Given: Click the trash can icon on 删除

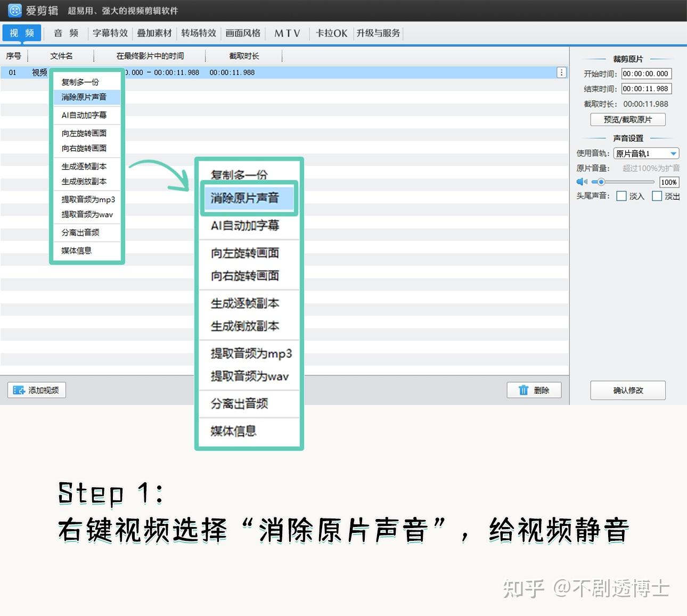Looking at the screenshot, I should tap(524, 390).
